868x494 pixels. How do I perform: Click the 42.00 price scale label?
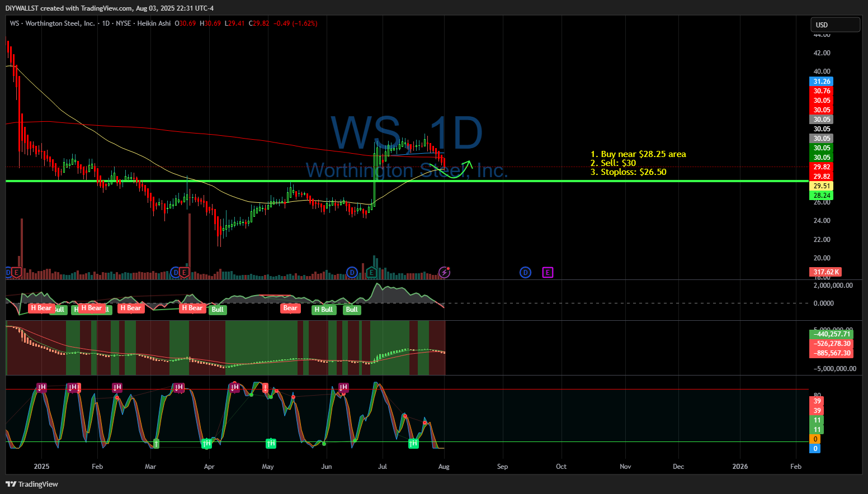pyautogui.click(x=822, y=53)
